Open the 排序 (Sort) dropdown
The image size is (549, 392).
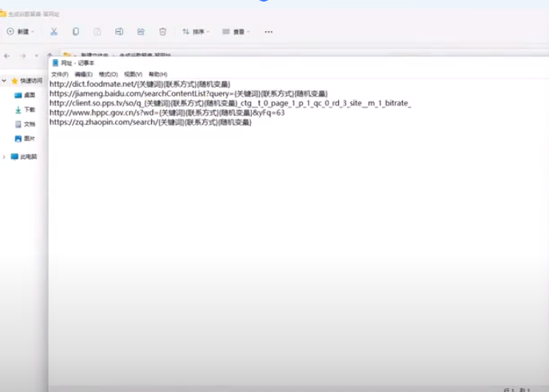pos(196,32)
